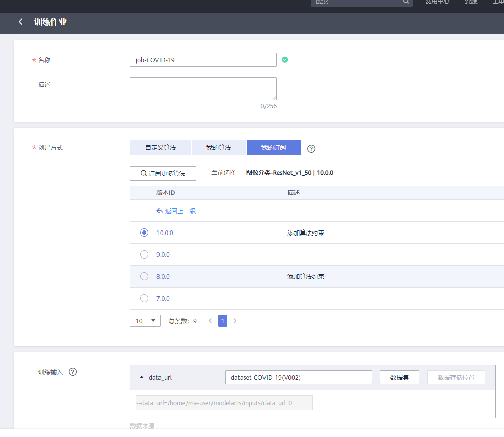The image size is (504, 437).
Task: Select version 10.0.0 radio button
Action: 144,233
